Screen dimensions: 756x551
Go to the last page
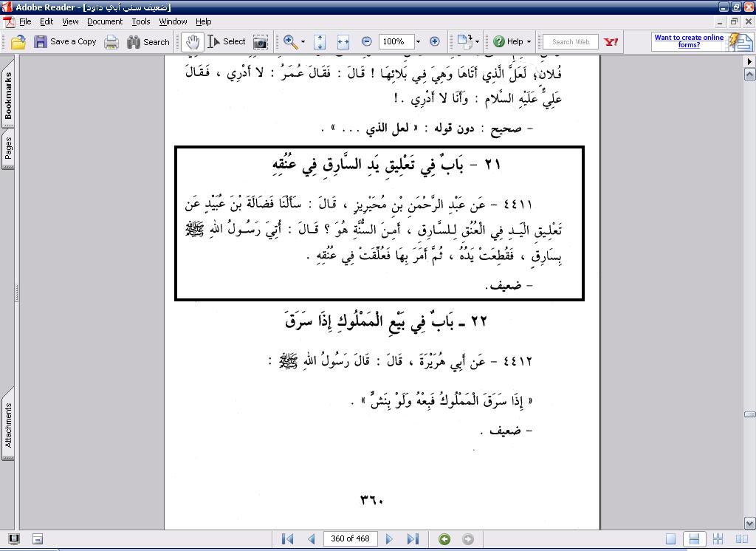click(413, 539)
